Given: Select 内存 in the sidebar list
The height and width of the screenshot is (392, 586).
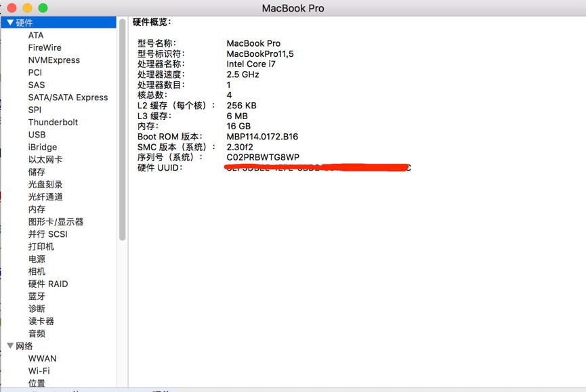Looking at the screenshot, I should click(x=37, y=209).
